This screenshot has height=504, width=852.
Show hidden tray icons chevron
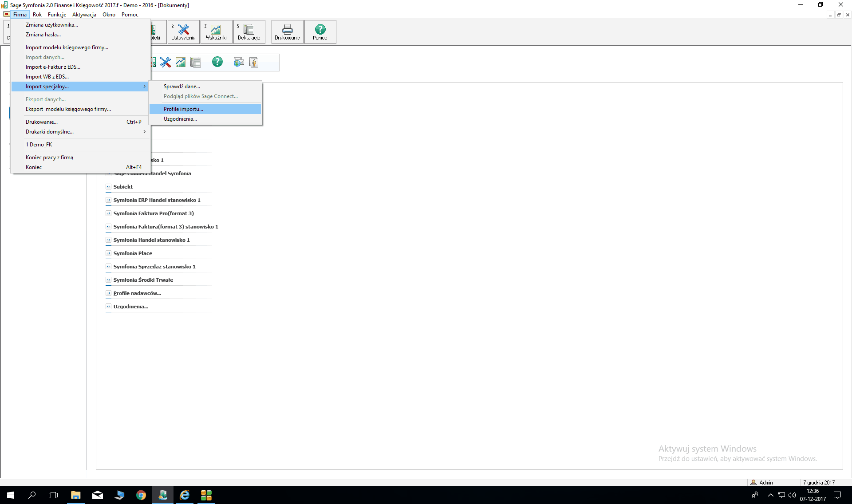(771, 495)
